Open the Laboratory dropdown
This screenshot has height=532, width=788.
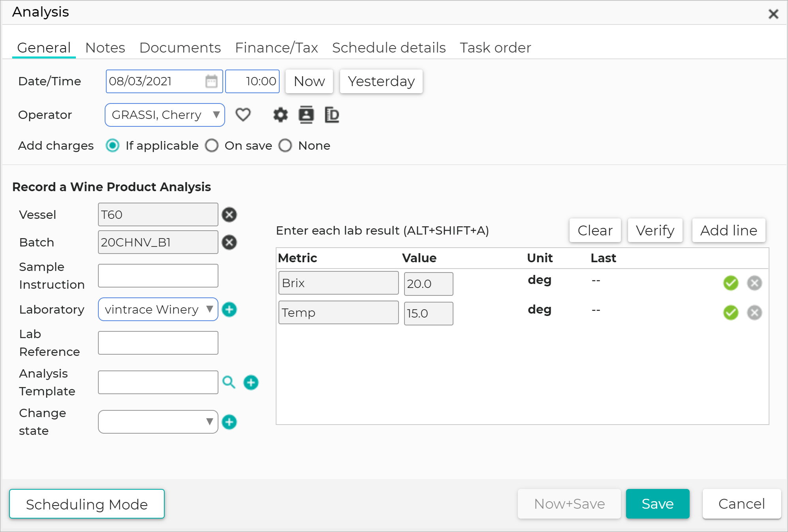tap(158, 309)
